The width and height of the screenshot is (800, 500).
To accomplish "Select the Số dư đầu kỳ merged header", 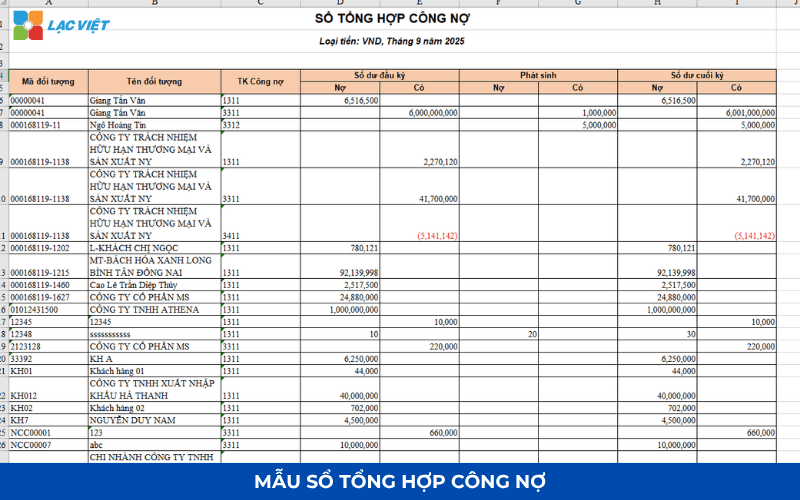I will [x=380, y=76].
